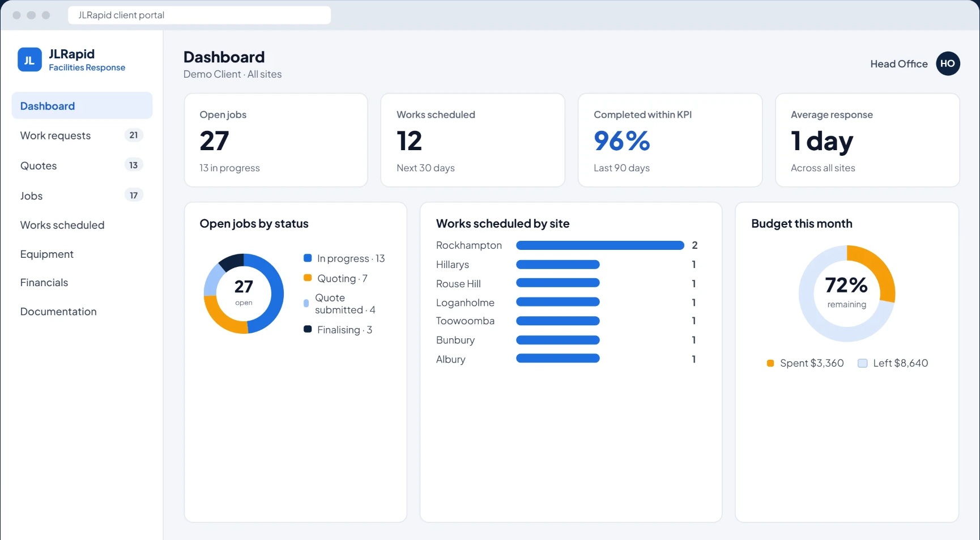Click the Head Office account label
The height and width of the screenshot is (540, 980).
click(x=899, y=64)
